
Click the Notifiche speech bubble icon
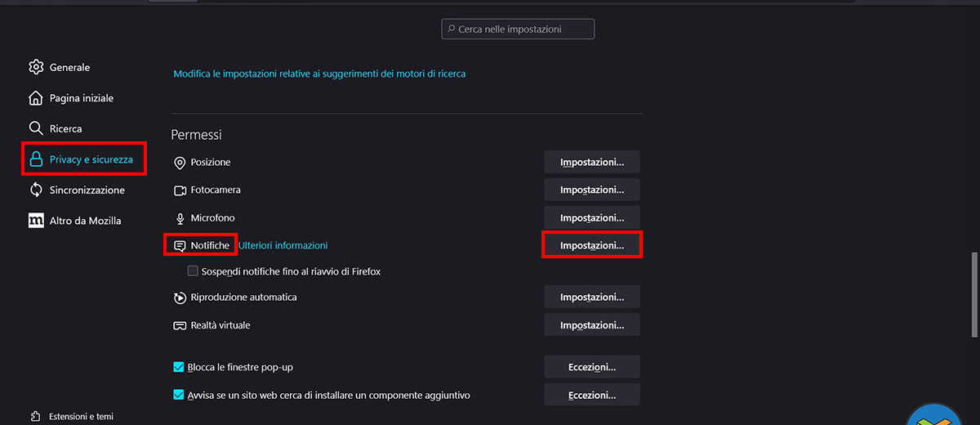tap(180, 245)
